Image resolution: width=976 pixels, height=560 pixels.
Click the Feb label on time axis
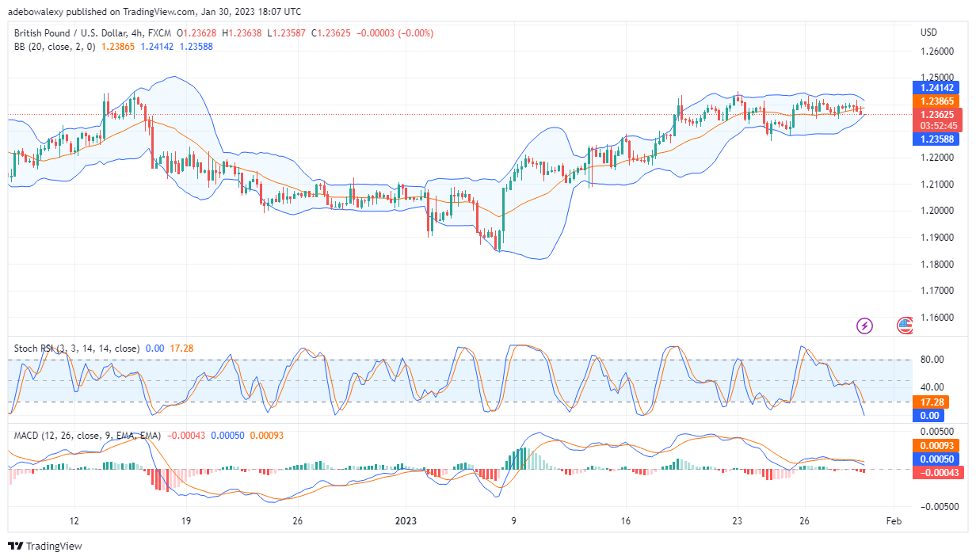coord(894,521)
